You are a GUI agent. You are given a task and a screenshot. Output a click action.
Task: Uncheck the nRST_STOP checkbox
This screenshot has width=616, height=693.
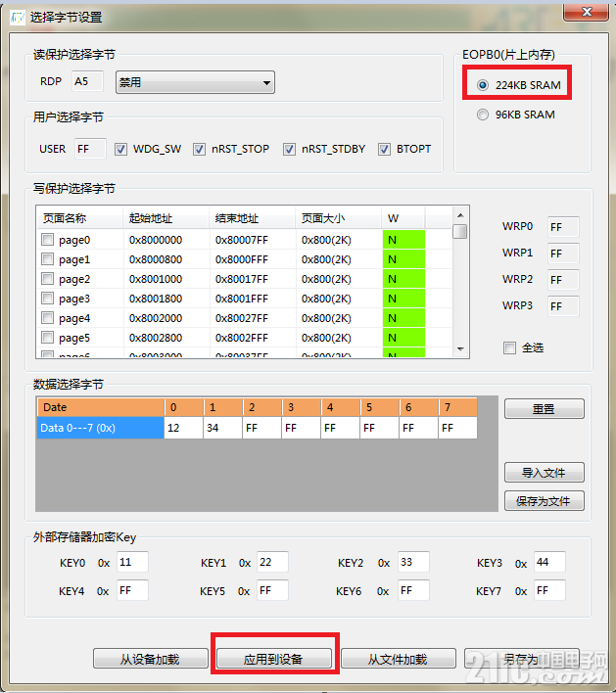199,150
